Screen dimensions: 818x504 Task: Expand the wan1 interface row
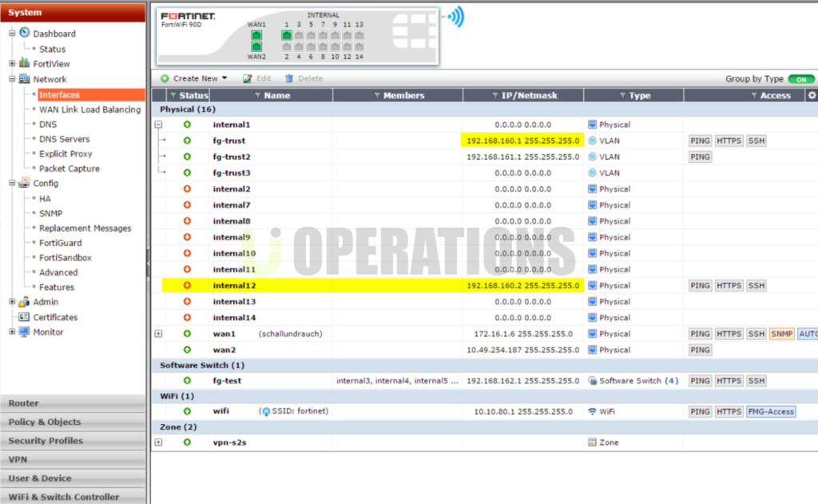(159, 333)
